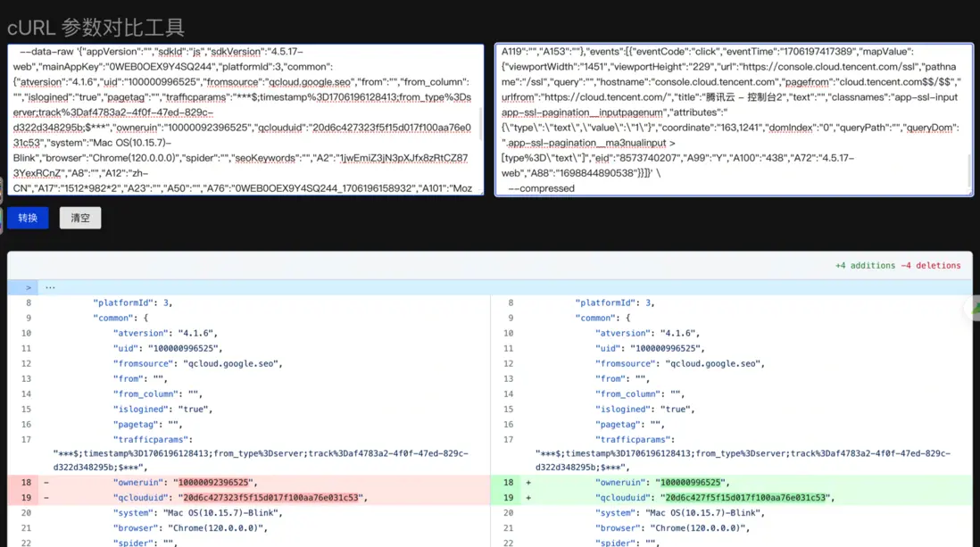This screenshot has height=547, width=980.
Task: Click left "fromsource" qcloud.google.seo value
Action: tap(230, 364)
